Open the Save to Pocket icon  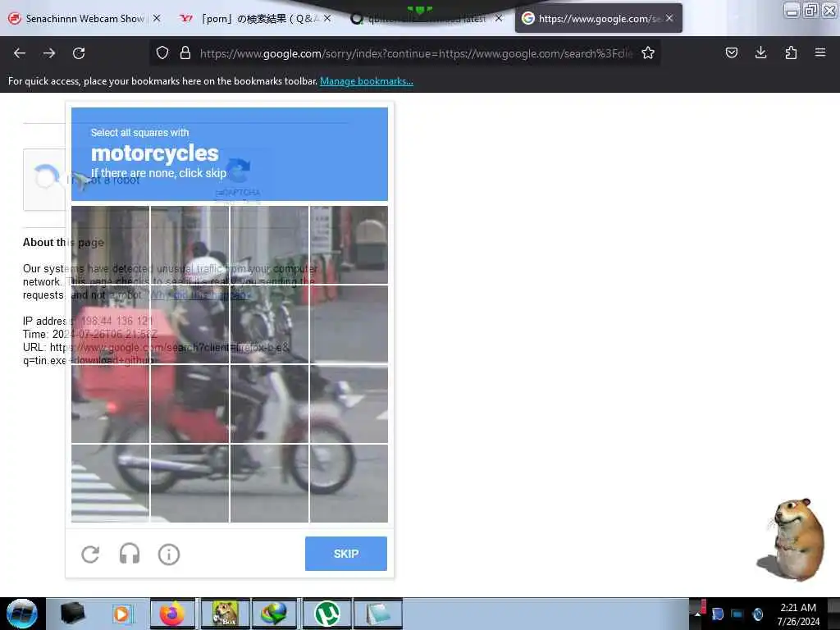click(x=731, y=52)
